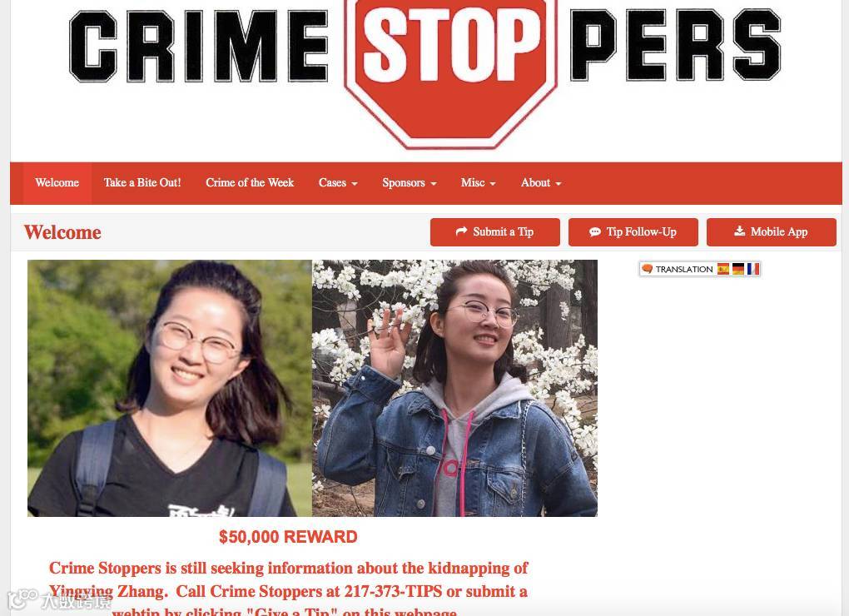The image size is (849, 616).
Task: Open Take a Bite Out! menu item
Action: 142,183
